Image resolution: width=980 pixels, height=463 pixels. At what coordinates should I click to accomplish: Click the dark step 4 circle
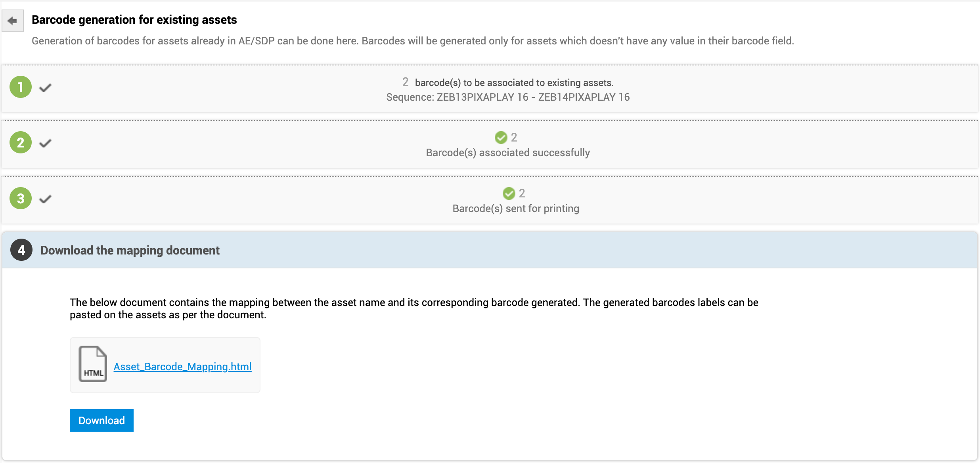coord(21,250)
